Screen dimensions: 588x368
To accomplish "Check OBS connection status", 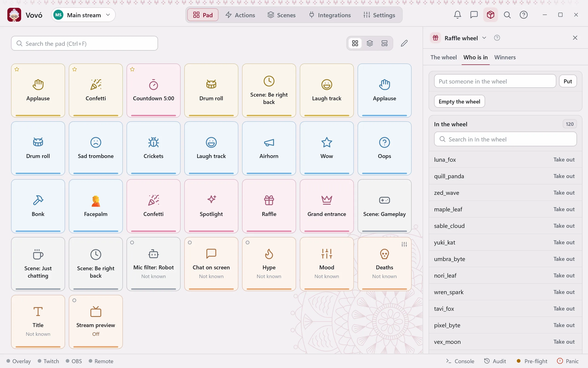I will coord(74,361).
